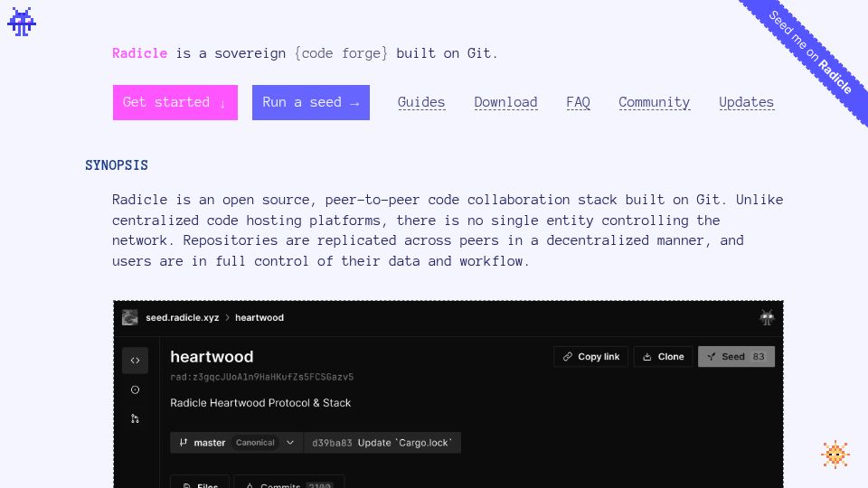Open the FAQ link
This screenshot has width=868, height=488.
[x=578, y=102]
